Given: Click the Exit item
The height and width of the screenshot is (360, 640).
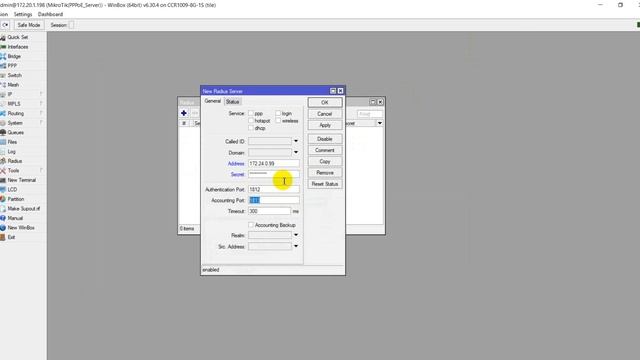Looking at the screenshot, I should [x=11, y=237].
